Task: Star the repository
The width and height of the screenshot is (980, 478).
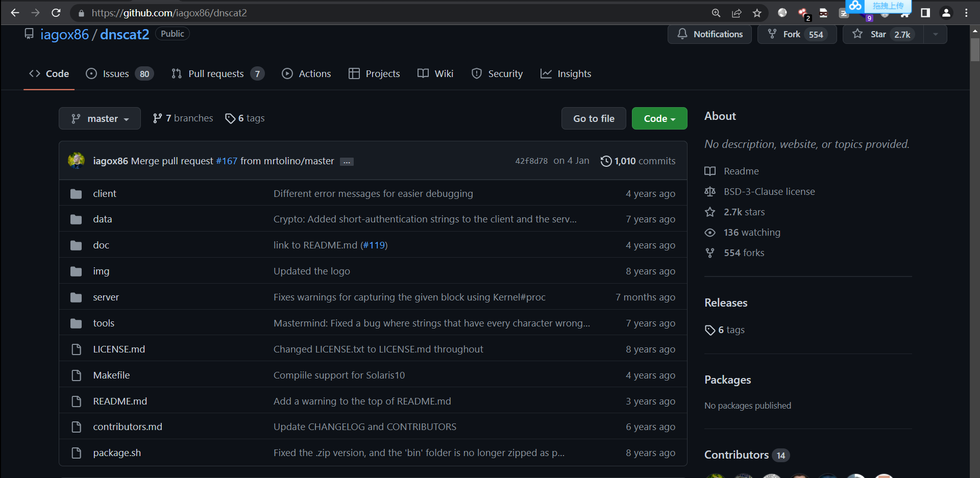Action: (x=883, y=34)
